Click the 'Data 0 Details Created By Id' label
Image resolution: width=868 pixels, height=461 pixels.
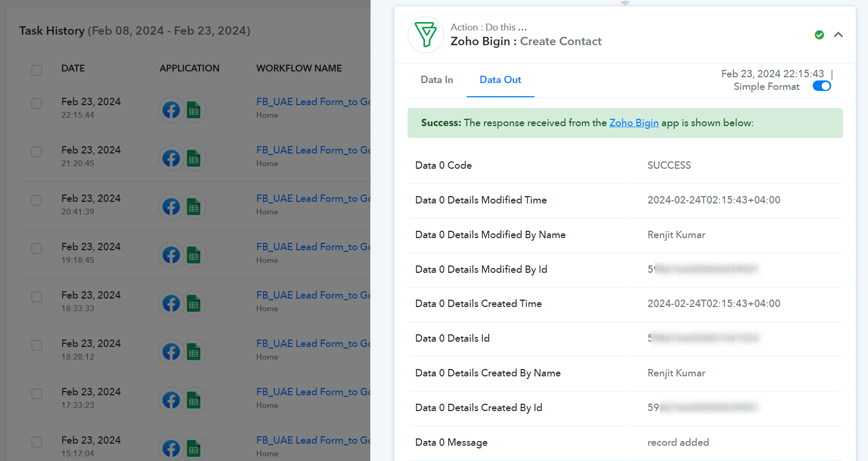click(479, 408)
